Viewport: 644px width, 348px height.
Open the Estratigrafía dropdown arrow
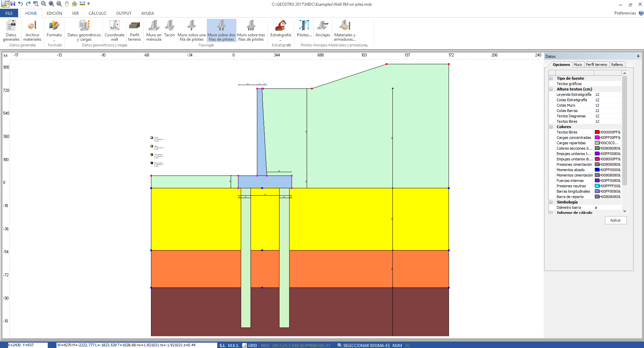280,40
